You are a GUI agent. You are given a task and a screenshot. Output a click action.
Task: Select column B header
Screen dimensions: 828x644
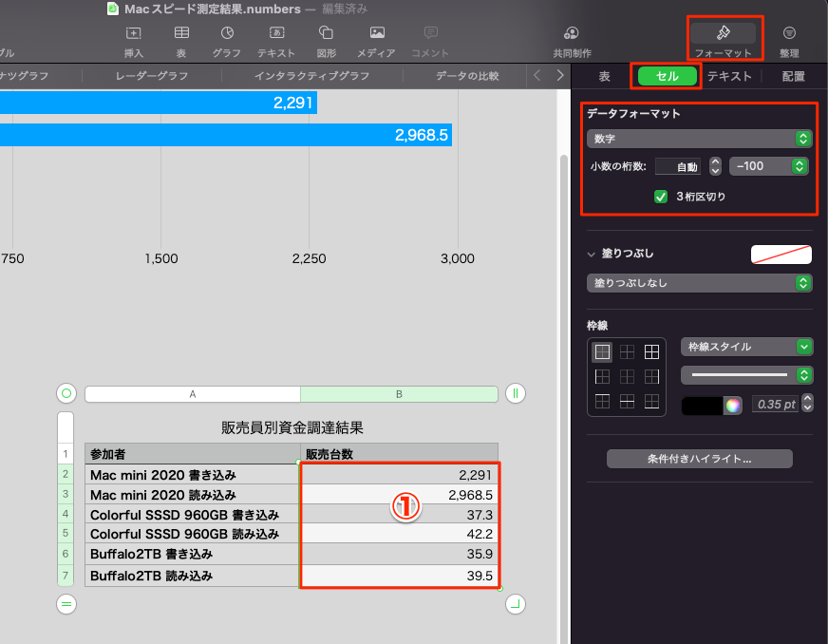(399, 394)
